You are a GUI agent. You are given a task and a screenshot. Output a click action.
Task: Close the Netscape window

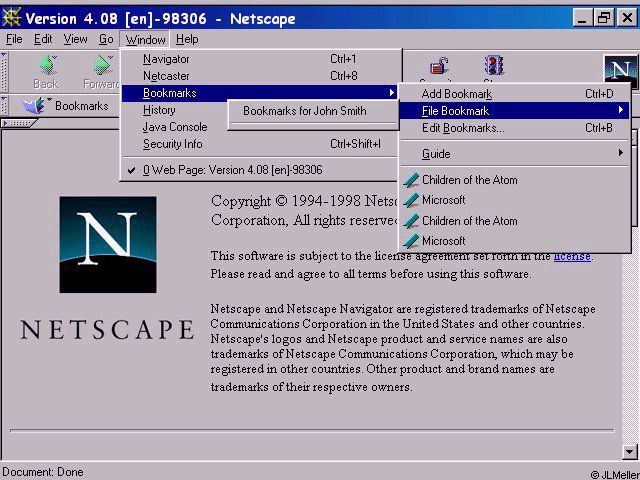[627, 18]
